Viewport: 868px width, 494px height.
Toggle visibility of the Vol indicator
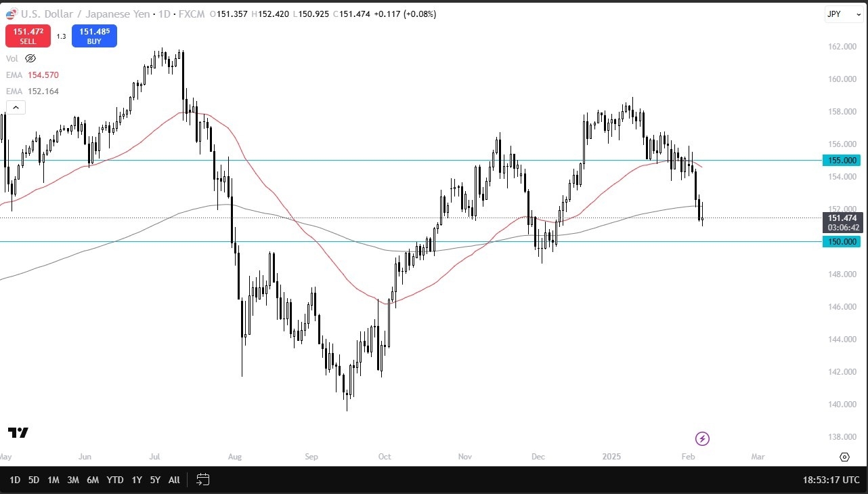click(x=12, y=58)
